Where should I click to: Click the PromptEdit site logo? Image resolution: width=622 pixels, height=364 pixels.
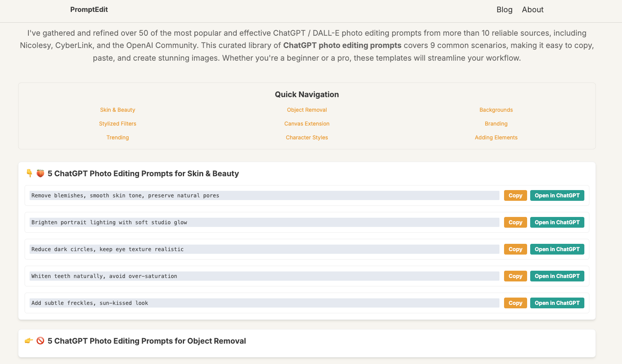[x=89, y=10]
